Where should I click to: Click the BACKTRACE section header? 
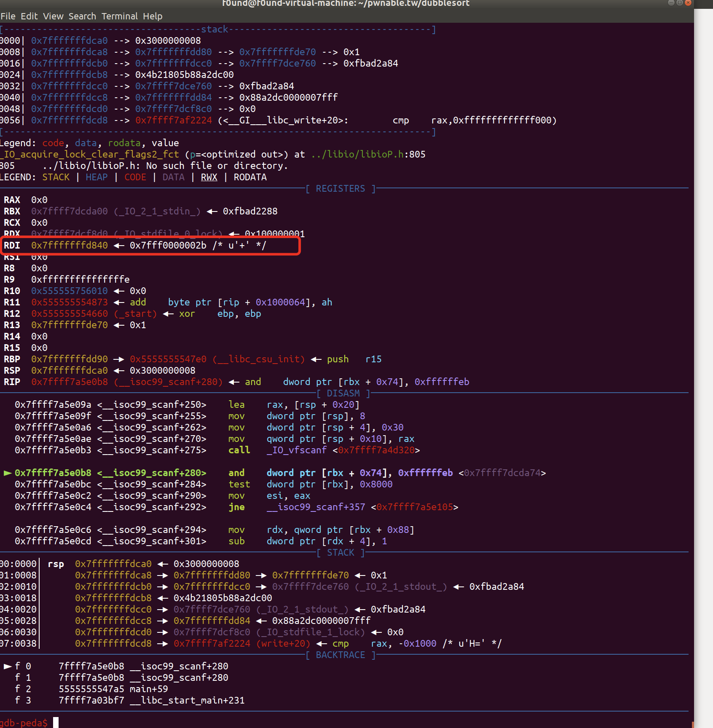[340, 655]
